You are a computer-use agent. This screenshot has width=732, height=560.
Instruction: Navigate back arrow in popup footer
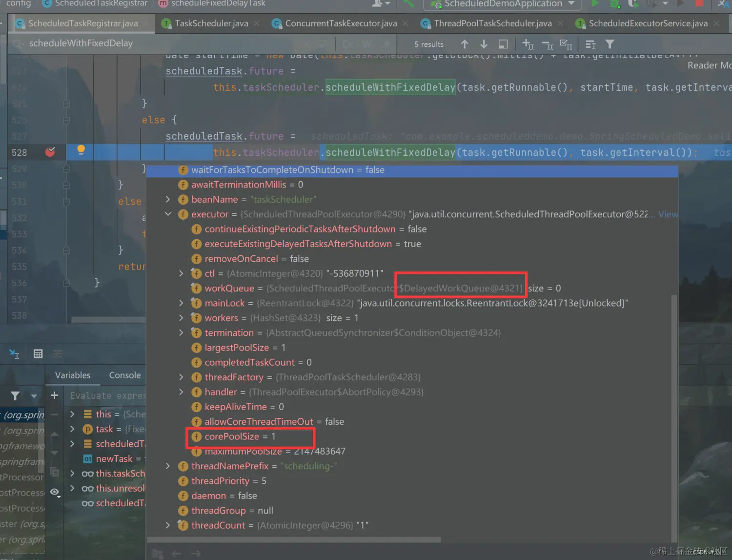(x=177, y=553)
